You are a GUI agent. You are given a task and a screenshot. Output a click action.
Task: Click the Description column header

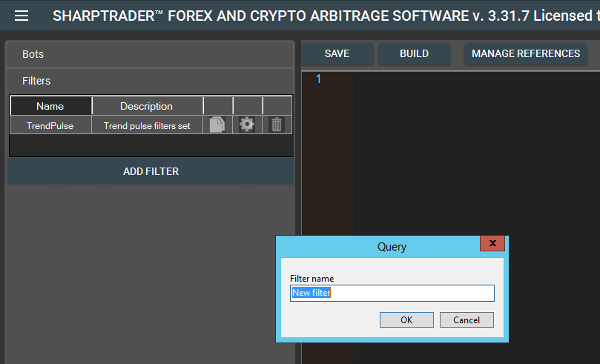147,106
